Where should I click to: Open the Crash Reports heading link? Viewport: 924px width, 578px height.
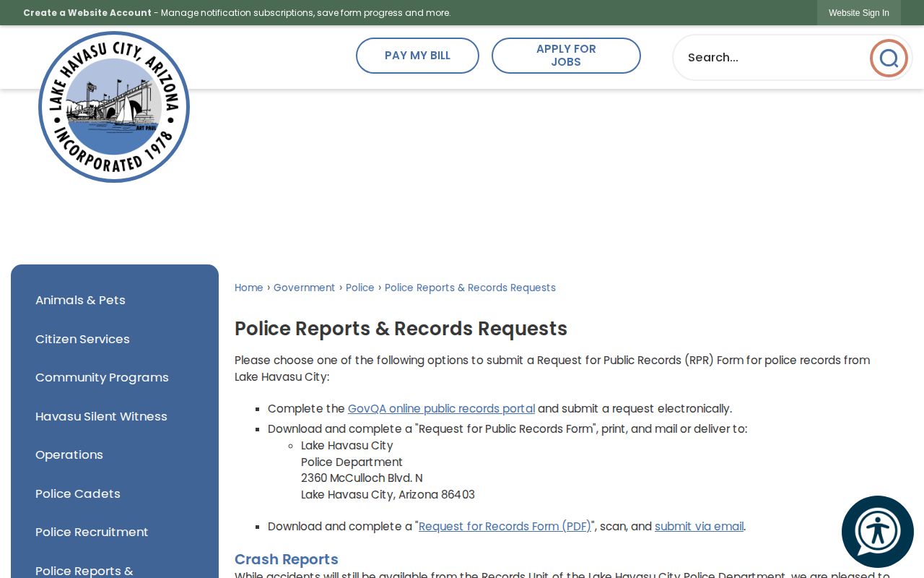point(287,559)
